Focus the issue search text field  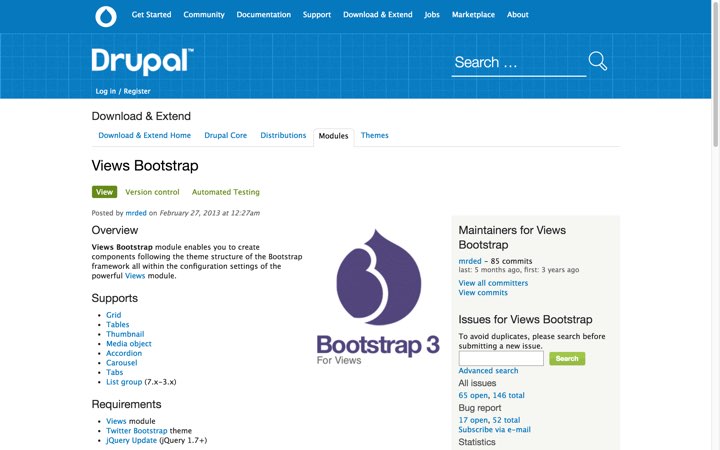(x=501, y=359)
